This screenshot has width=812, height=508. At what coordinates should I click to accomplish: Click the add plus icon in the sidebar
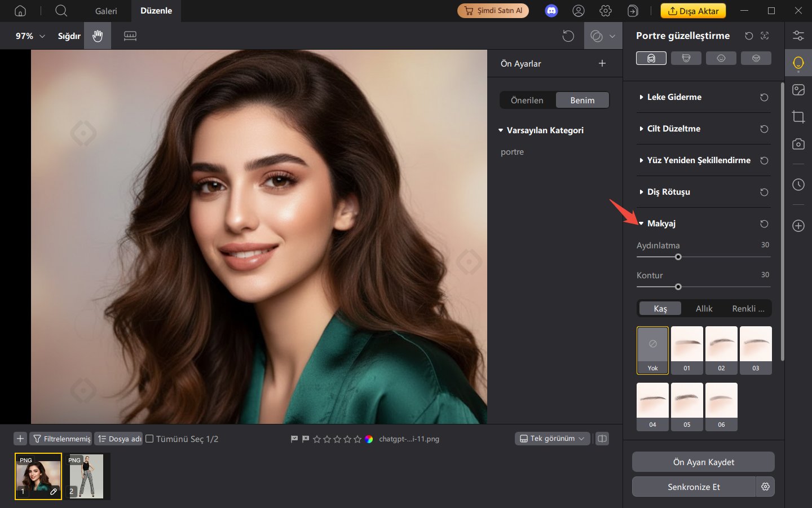pyautogui.click(x=798, y=226)
